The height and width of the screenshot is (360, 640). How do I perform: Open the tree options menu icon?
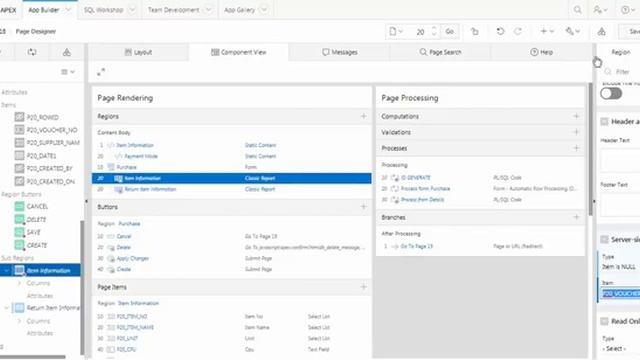coord(68,72)
